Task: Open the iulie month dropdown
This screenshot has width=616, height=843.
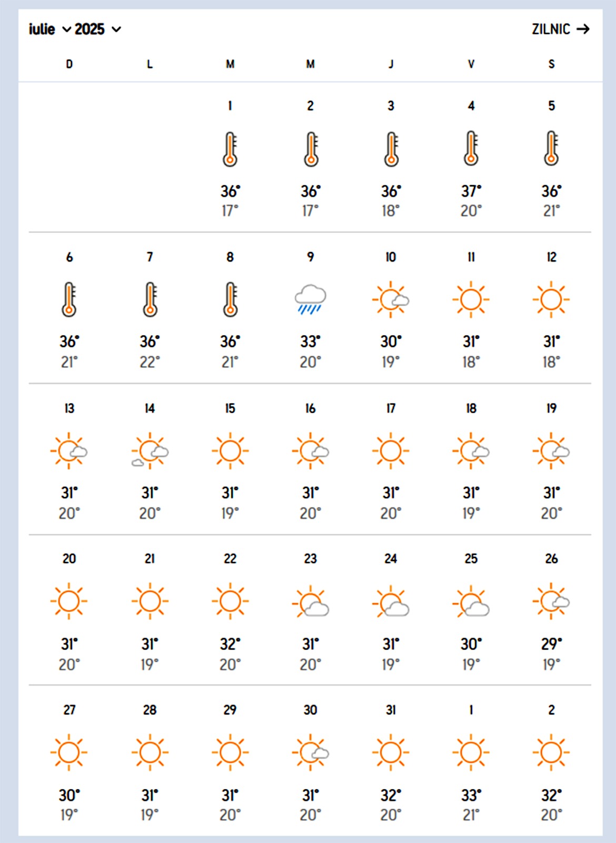Action: [49, 29]
